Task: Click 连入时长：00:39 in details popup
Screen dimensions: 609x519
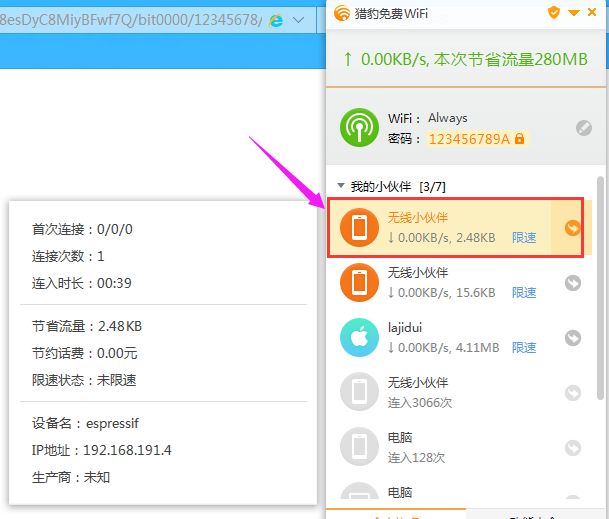Action: pos(82,283)
